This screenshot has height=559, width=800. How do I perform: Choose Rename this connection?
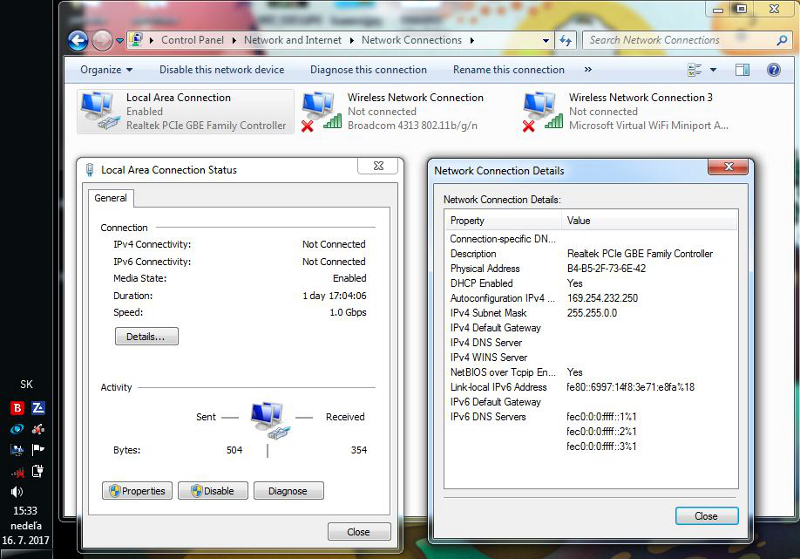click(x=509, y=70)
